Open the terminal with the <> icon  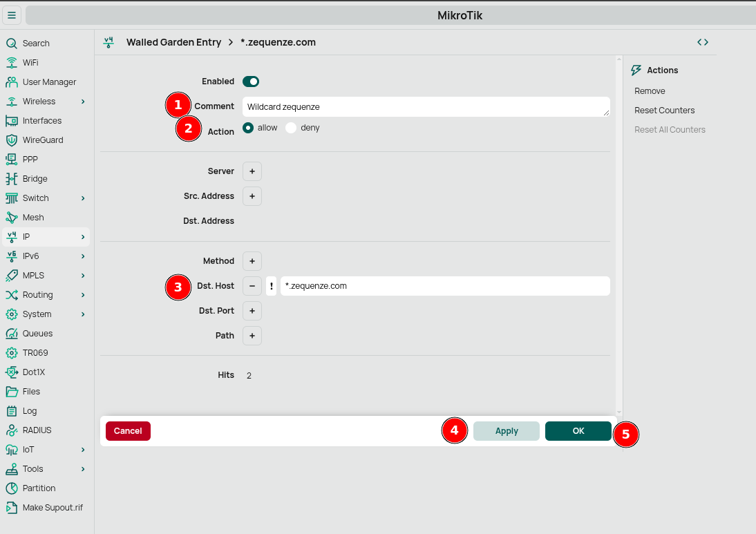pyautogui.click(x=702, y=41)
